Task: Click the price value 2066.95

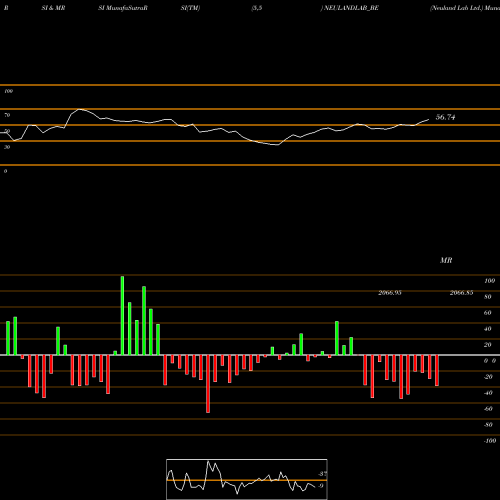Action: 390,293
